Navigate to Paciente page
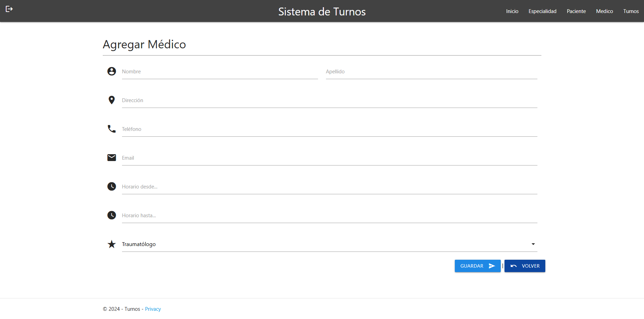Screen dimensions: 644x319 coord(576,11)
